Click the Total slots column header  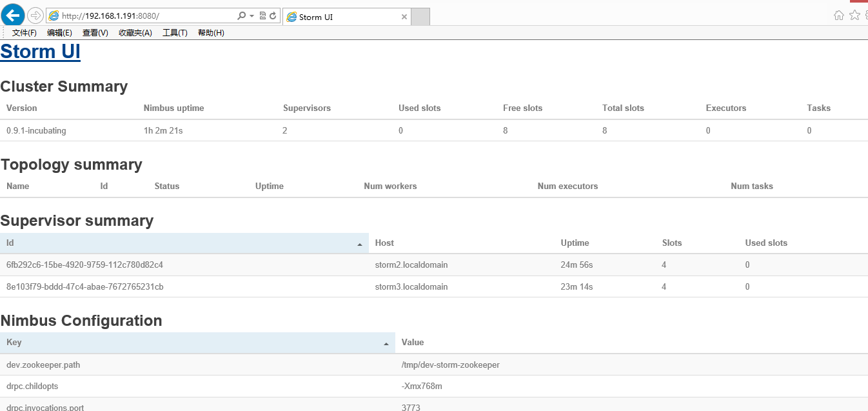623,108
